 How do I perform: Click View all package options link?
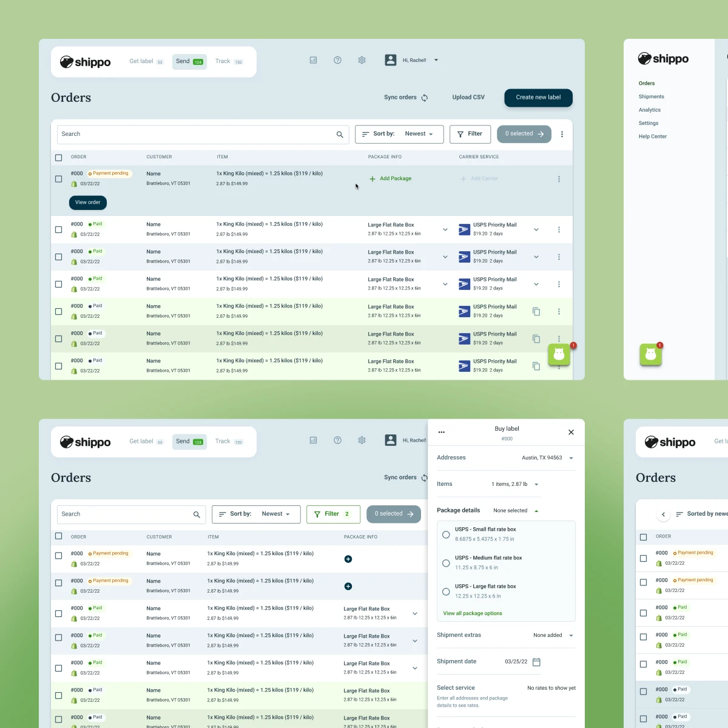pos(473,613)
